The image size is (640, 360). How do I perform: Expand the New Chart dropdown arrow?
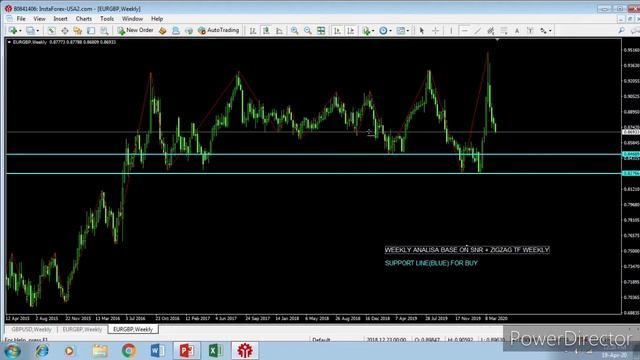point(20,31)
